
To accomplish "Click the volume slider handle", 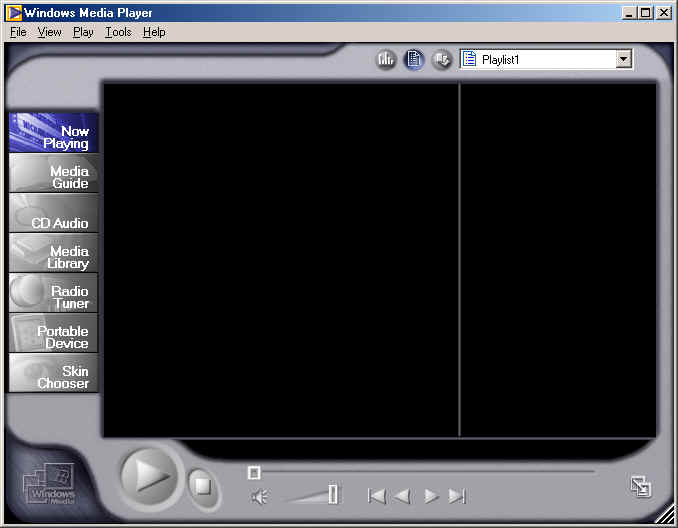I will 333,494.
